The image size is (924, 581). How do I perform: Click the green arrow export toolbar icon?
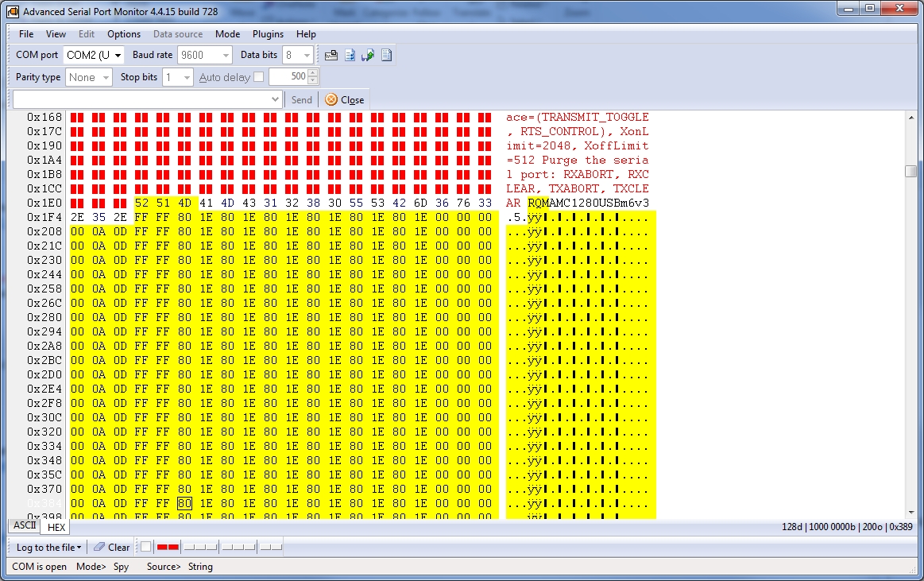coord(368,55)
